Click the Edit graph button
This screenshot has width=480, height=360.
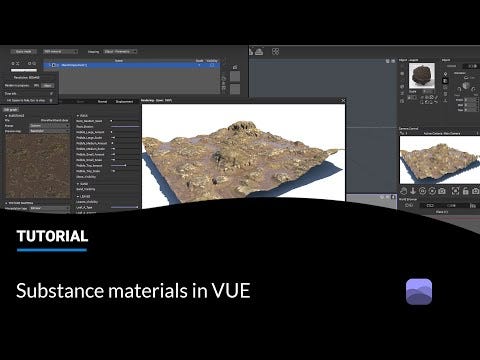tap(11, 110)
